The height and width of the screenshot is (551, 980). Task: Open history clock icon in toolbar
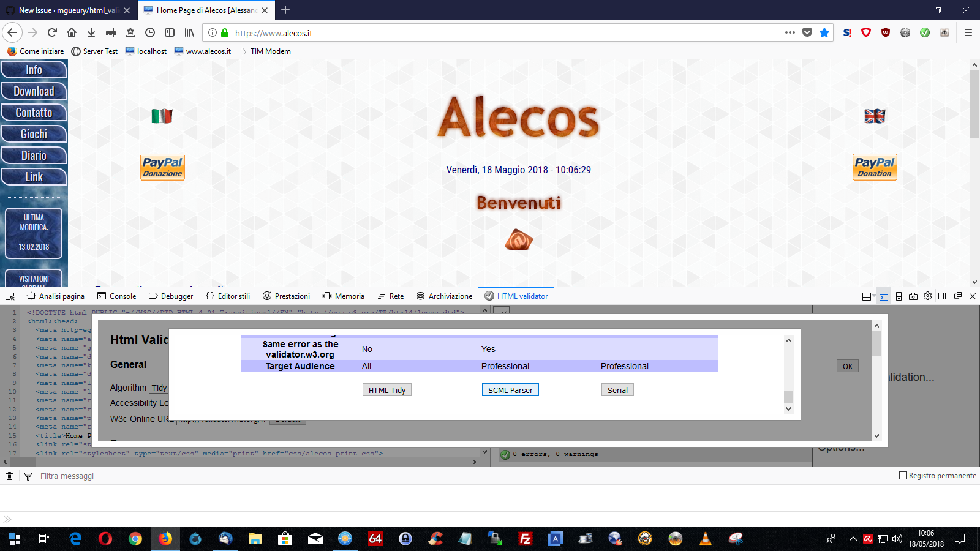150,32
